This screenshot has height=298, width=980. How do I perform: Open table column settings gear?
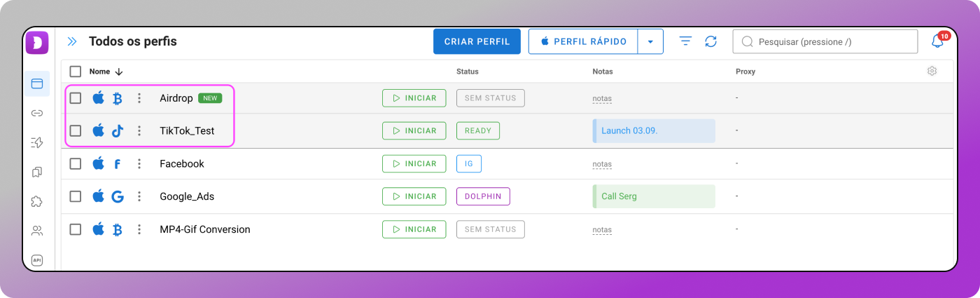[x=932, y=71]
